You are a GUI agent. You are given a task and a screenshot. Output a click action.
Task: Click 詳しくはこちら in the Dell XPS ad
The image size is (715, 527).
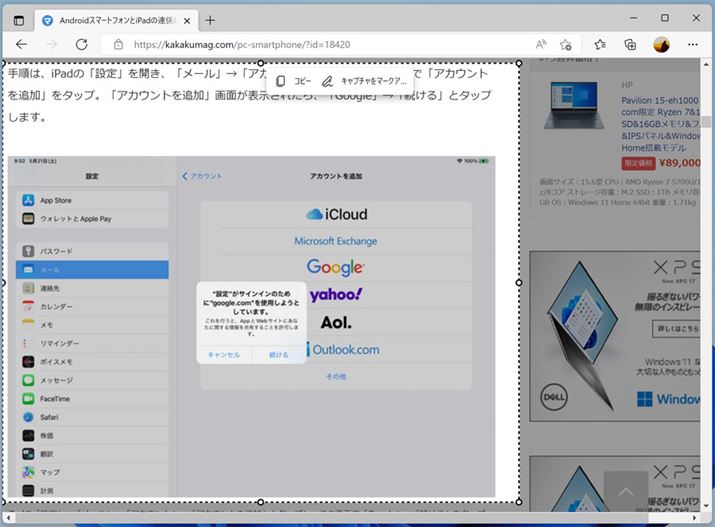click(677, 328)
